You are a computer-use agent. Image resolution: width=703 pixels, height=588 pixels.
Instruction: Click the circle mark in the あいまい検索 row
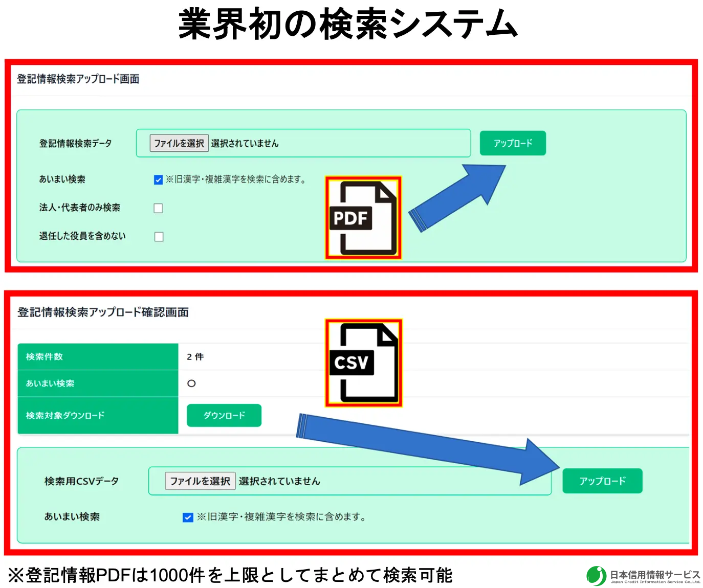pos(191,383)
